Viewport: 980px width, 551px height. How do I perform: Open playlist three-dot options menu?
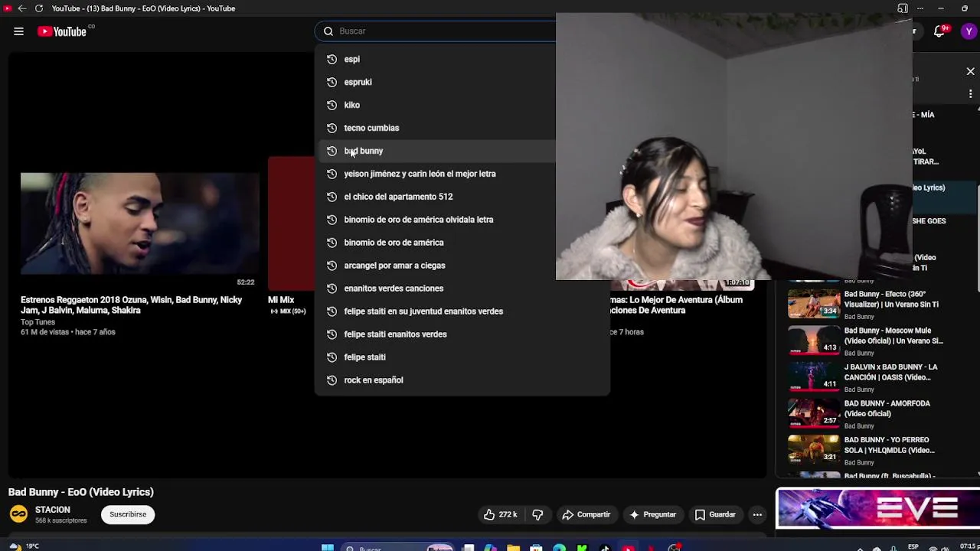coord(970,94)
